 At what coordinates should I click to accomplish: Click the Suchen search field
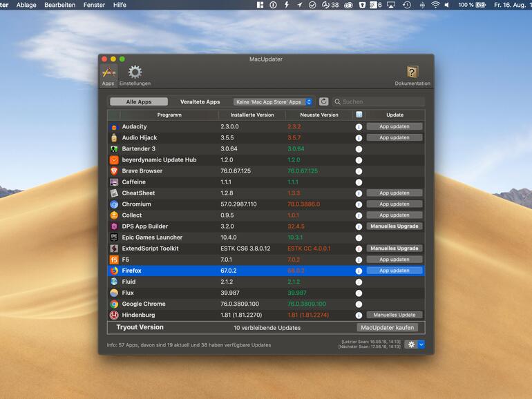pyautogui.click(x=379, y=101)
